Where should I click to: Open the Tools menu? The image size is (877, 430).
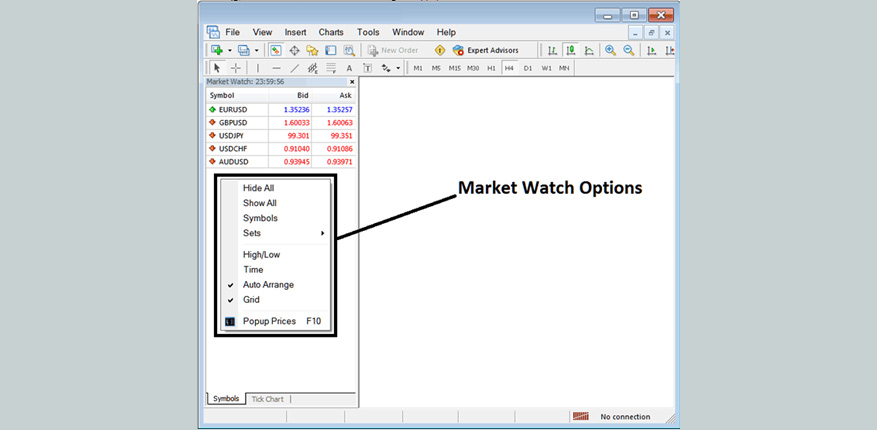[x=368, y=32]
